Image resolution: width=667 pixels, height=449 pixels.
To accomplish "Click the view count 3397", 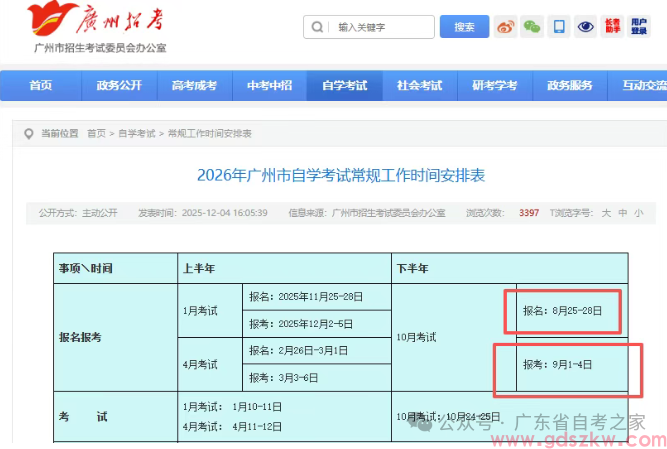I will click(x=529, y=213).
